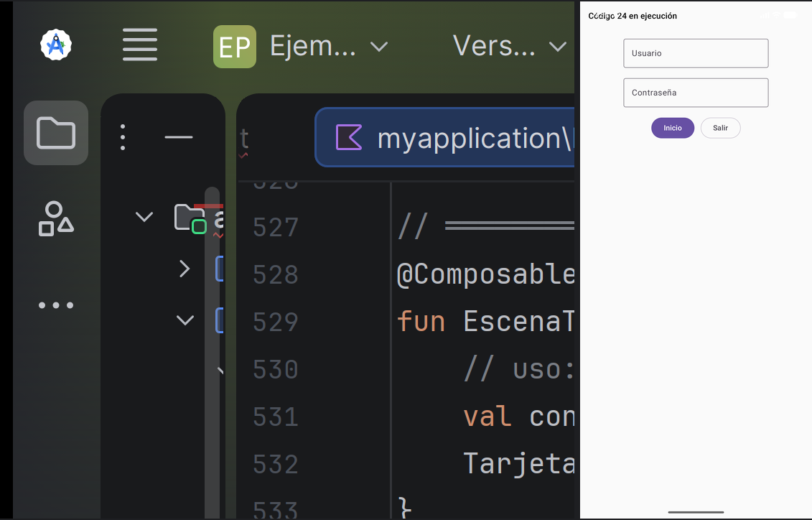Image resolution: width=812 pixels, height=520 pixels.
Task: Click the Android Studio logo icon
Action: [x=56, y=45]
